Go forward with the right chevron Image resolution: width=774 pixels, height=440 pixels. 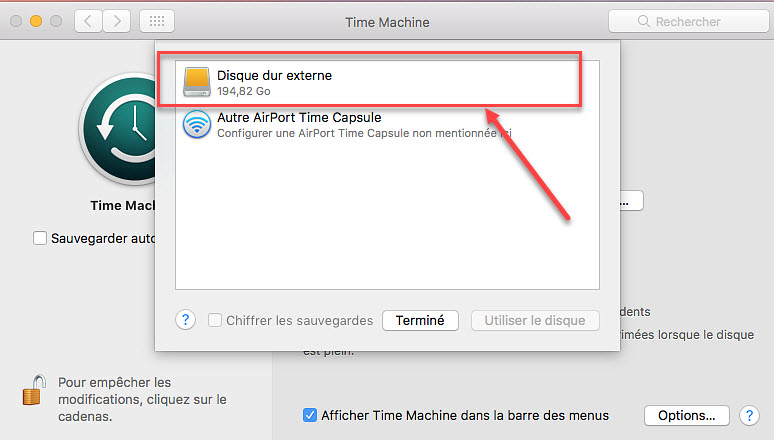(x=117, y=21)
